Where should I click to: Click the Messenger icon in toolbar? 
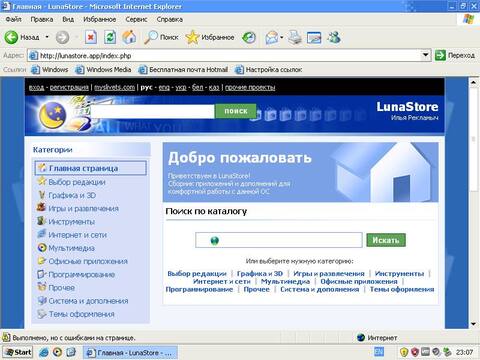click(334, 37)
